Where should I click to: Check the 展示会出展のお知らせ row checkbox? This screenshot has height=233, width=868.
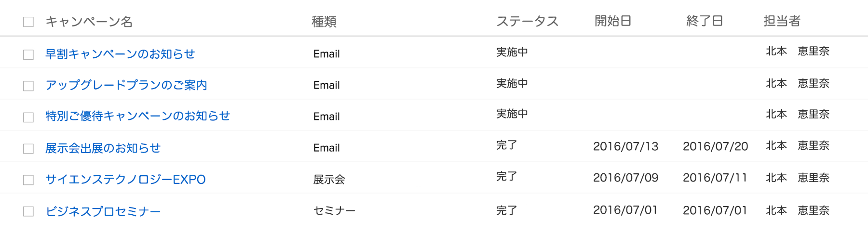(x=28, y=148)
